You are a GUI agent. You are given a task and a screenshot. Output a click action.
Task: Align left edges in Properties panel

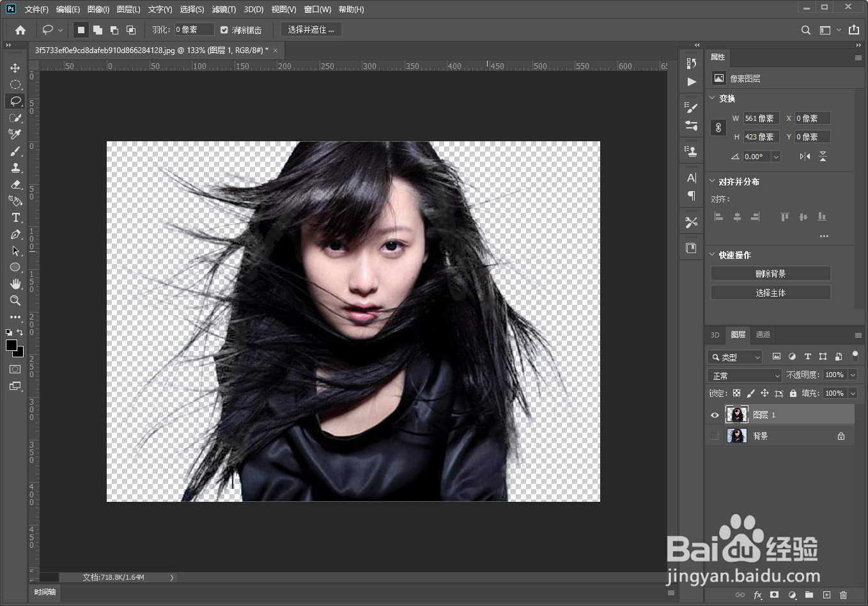click(x=718, y=217)
